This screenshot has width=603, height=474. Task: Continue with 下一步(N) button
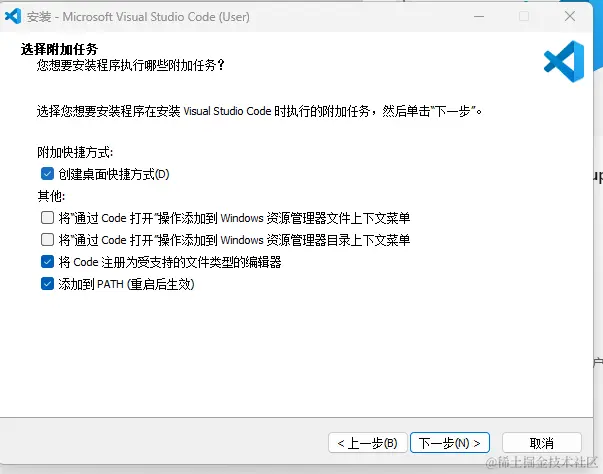tap(450, 443)
